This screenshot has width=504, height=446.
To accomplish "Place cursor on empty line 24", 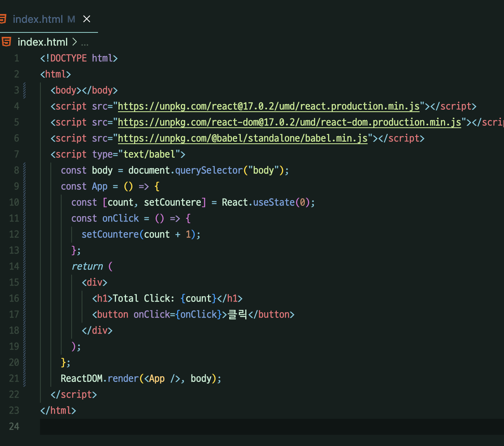I will coord(272,427).
